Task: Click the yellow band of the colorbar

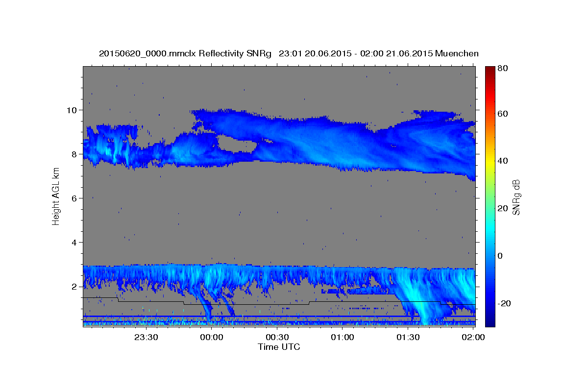Action: click(x=489, y=161)
